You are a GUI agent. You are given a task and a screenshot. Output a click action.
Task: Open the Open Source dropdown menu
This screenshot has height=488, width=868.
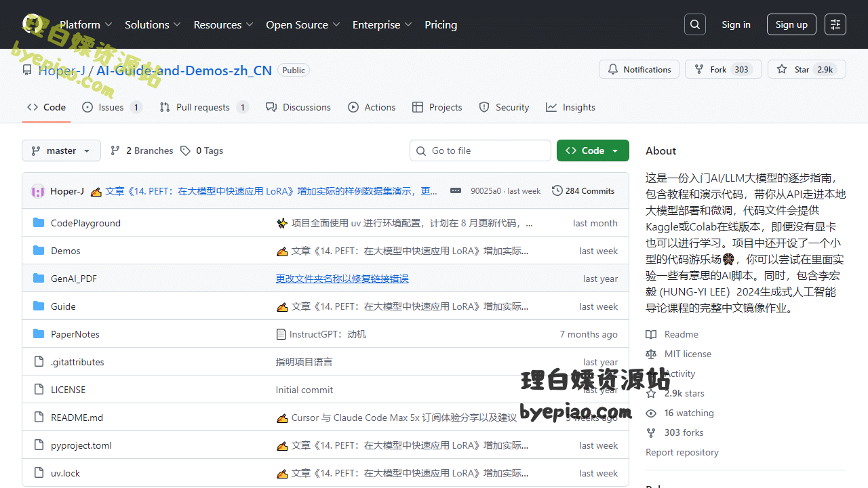tap(303, 24)
